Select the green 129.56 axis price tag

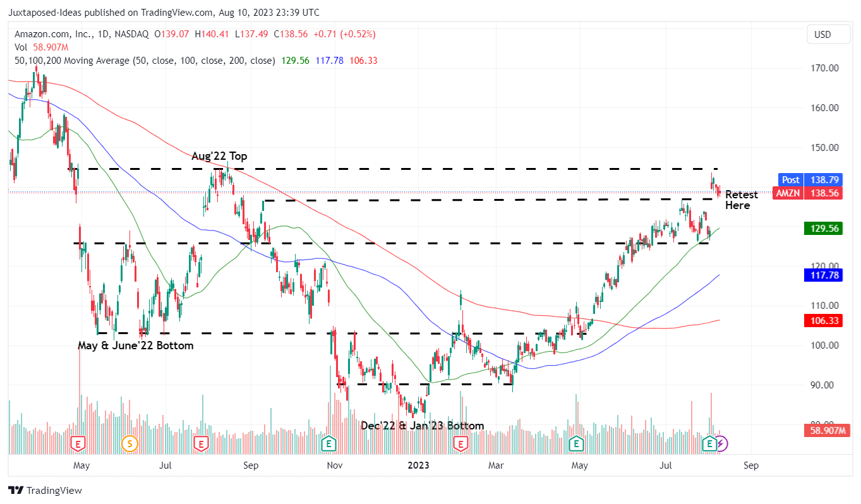[823, 229]
